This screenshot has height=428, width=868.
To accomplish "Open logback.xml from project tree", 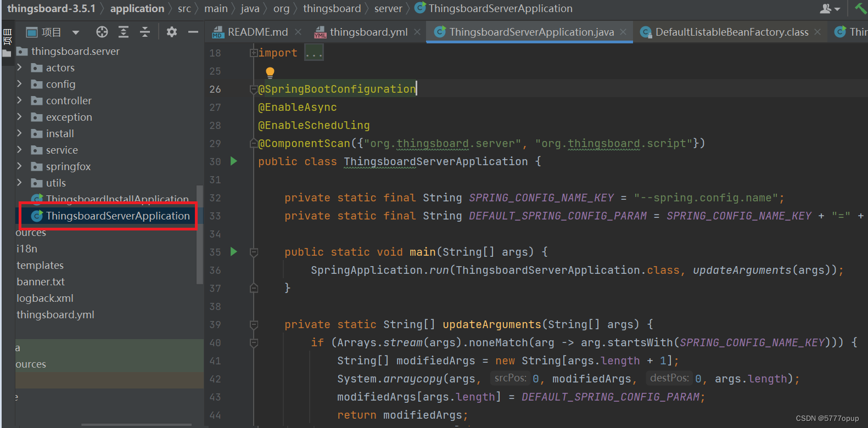I will [x=45, y=299].
